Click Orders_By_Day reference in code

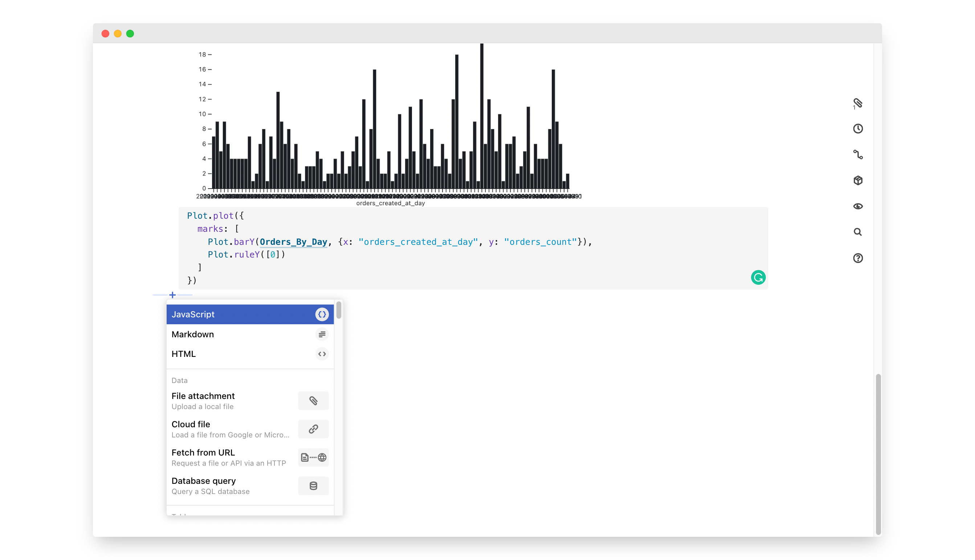tap(293, 242)
